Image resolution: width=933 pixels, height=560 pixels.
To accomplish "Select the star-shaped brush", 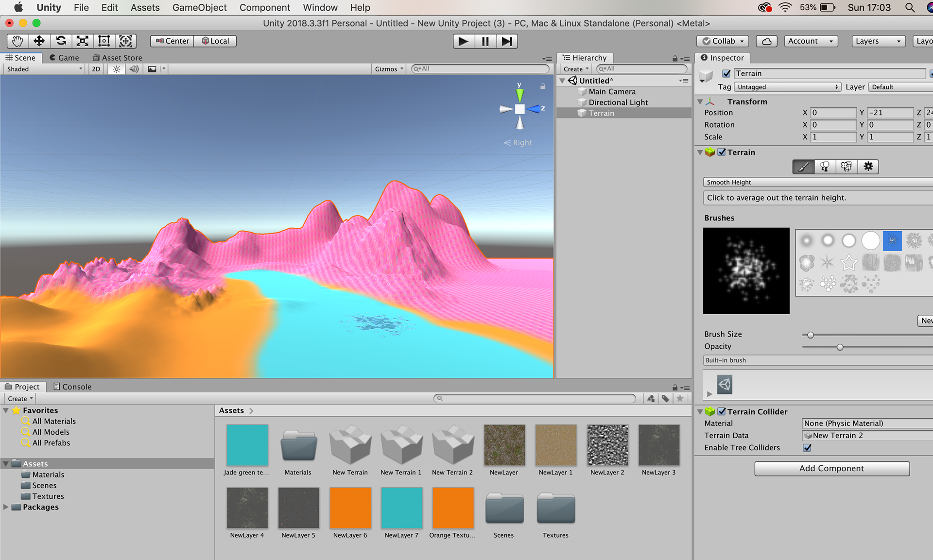I will pos(849,263).
